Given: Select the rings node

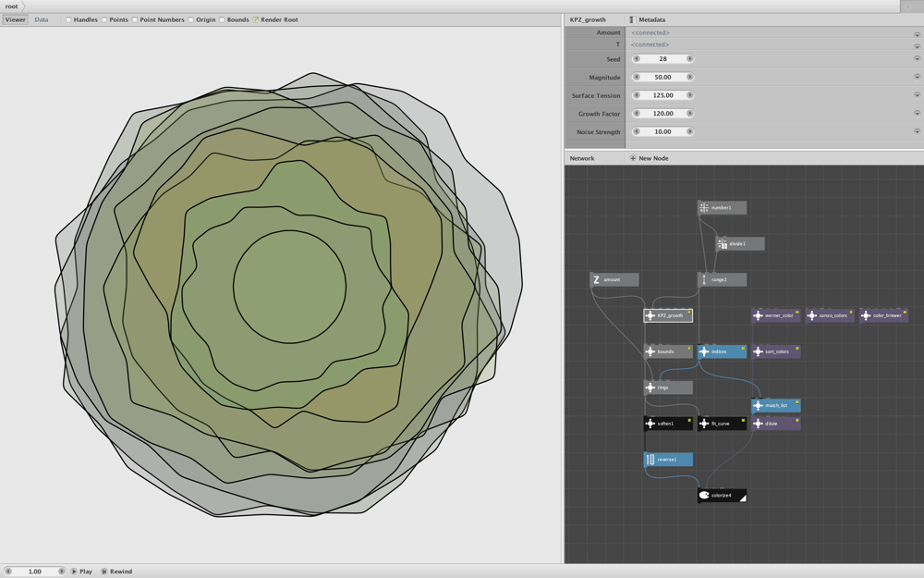Looking at the screenshot, I should [668, 387].
